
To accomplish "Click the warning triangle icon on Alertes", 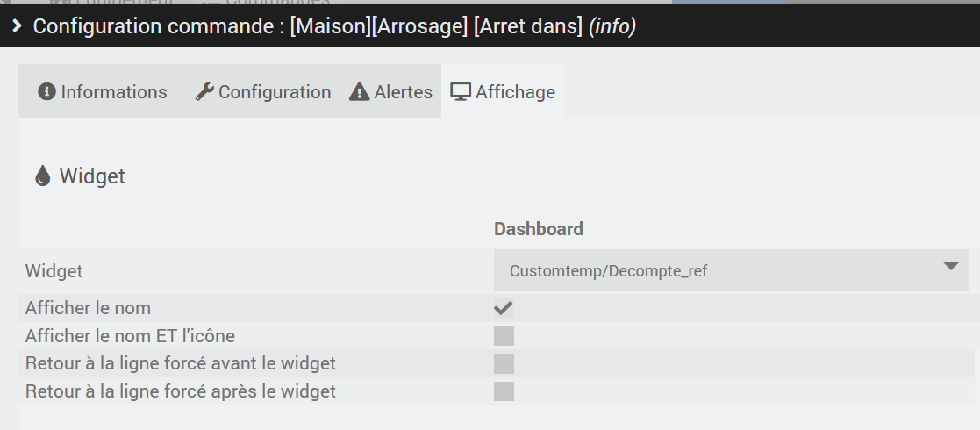I will (x=359, y=92).
